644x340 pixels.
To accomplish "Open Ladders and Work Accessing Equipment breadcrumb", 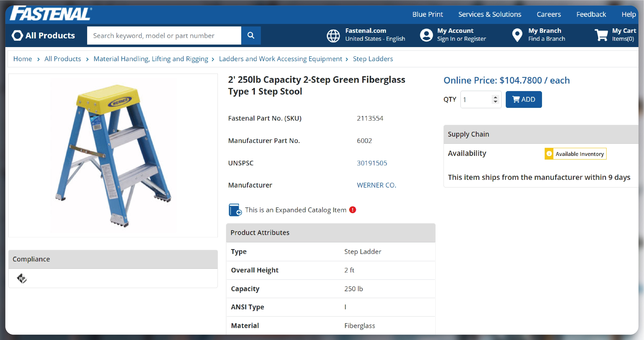I will click(281, 59).
